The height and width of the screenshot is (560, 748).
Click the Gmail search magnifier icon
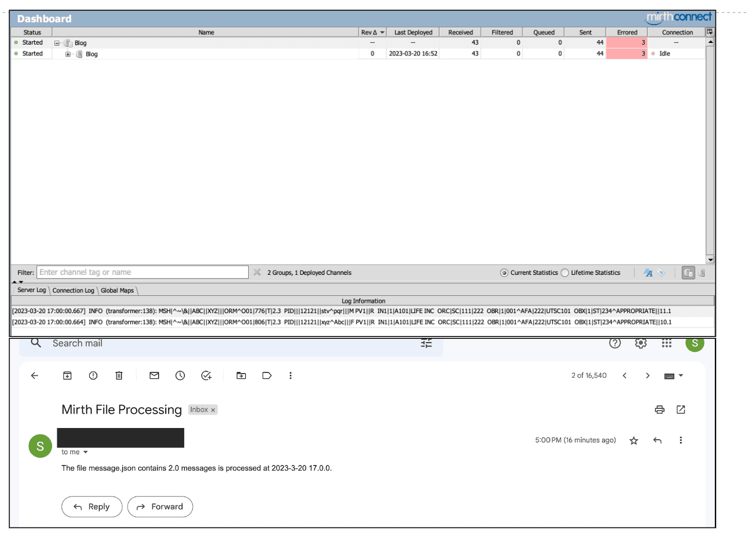tap(36, 343)
